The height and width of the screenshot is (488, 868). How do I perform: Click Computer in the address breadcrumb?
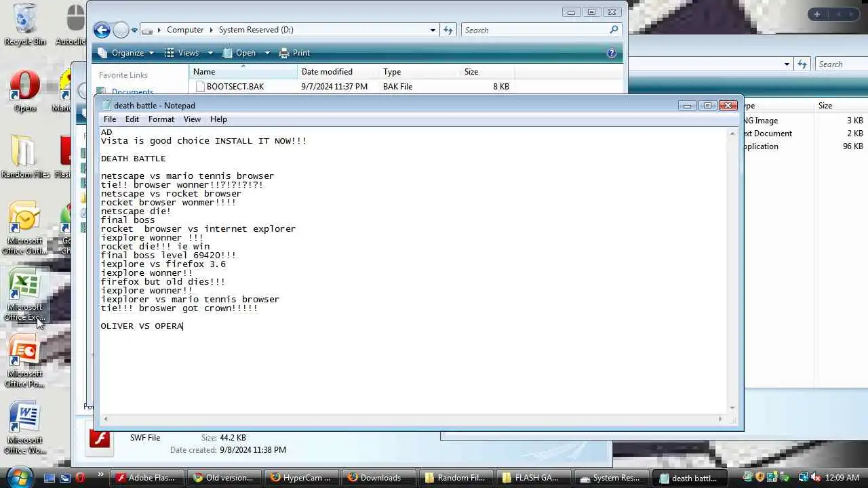pyautogui.click(x=185, y=30)
